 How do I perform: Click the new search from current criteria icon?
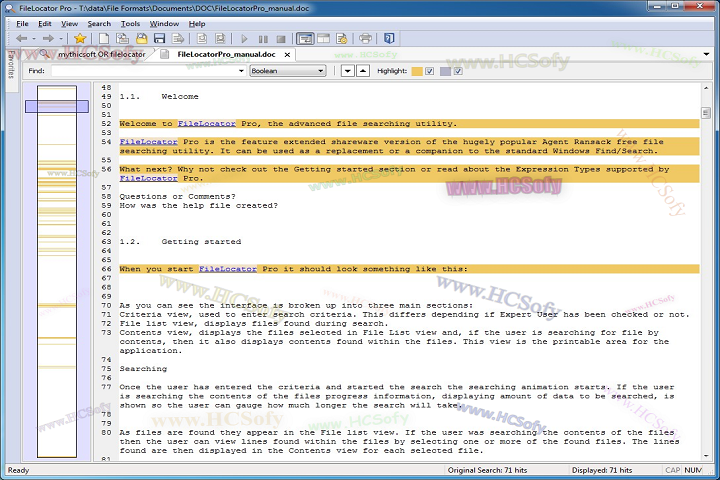click(122, 39)
